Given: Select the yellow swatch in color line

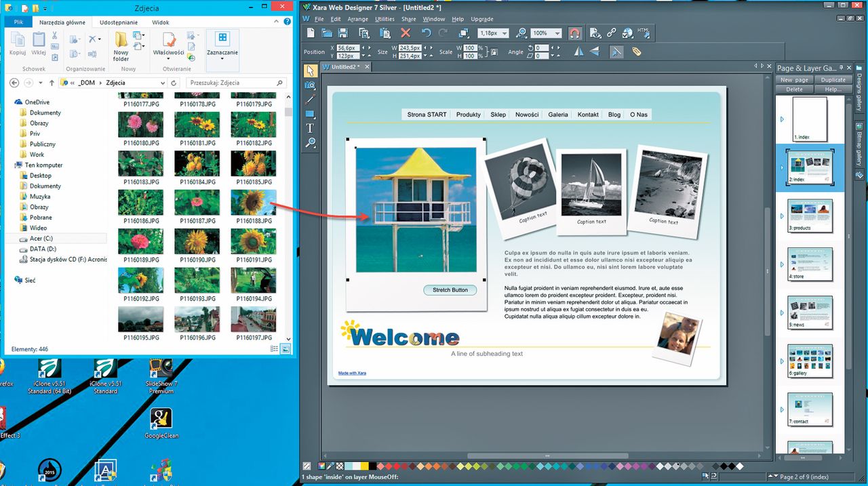Looking at the screenshot, I should click(364, 466).
